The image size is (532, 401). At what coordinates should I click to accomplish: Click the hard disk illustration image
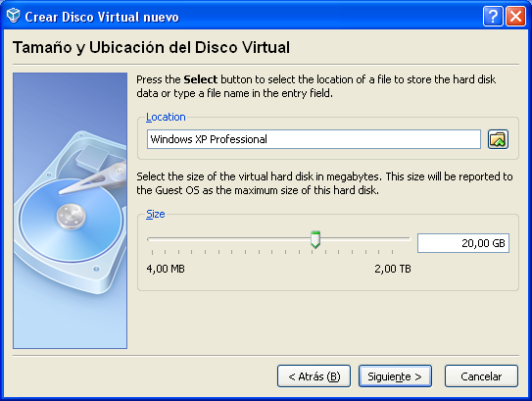point(71,211)
